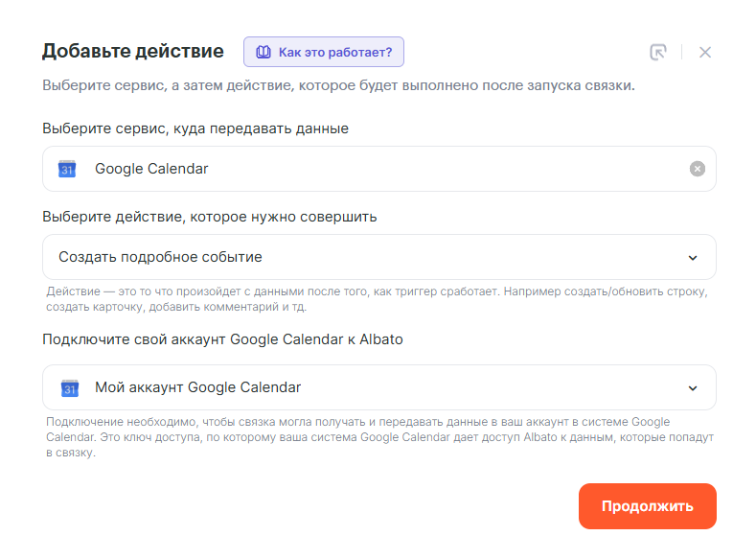Click the subtitle "Выберите сервис, а затем действие"
This screenshot has width=756, height=559.
click(338, 85)
